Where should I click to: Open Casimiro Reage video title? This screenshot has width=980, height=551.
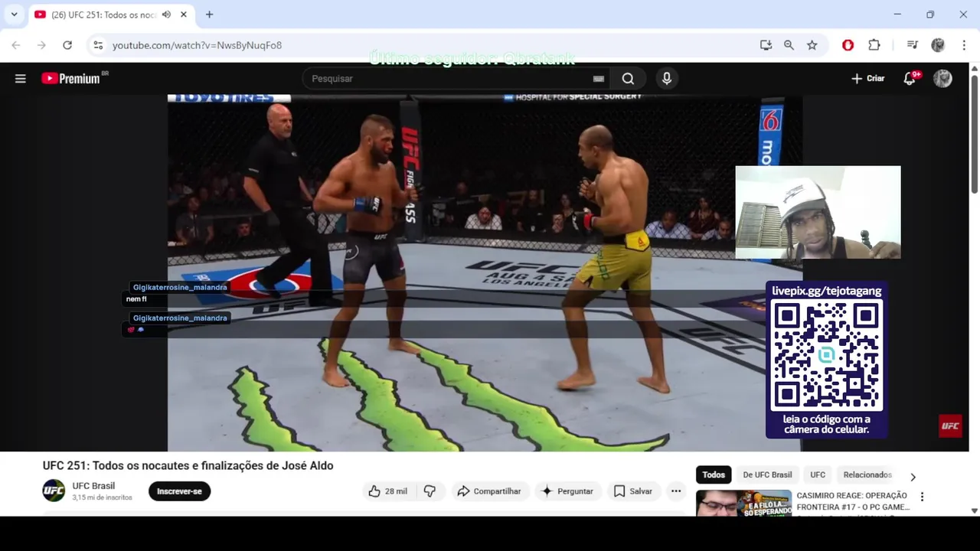[x=852, y=501]
